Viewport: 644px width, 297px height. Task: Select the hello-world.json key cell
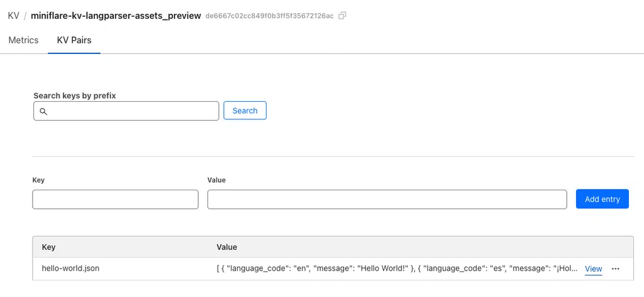70,269
